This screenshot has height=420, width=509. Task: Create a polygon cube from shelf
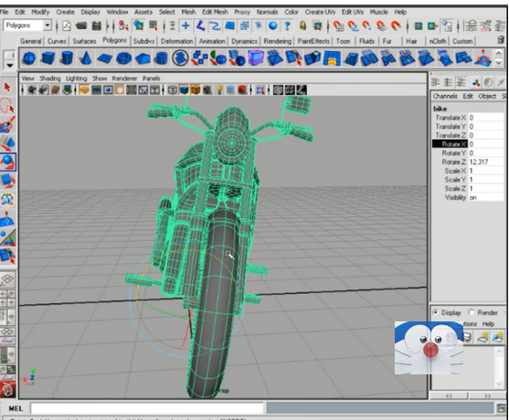48,58
